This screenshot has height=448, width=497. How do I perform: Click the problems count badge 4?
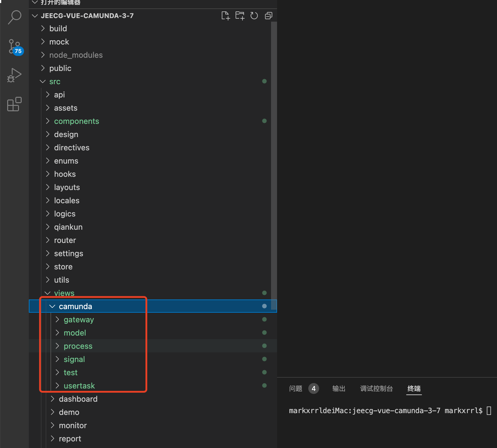coord(314,389)
